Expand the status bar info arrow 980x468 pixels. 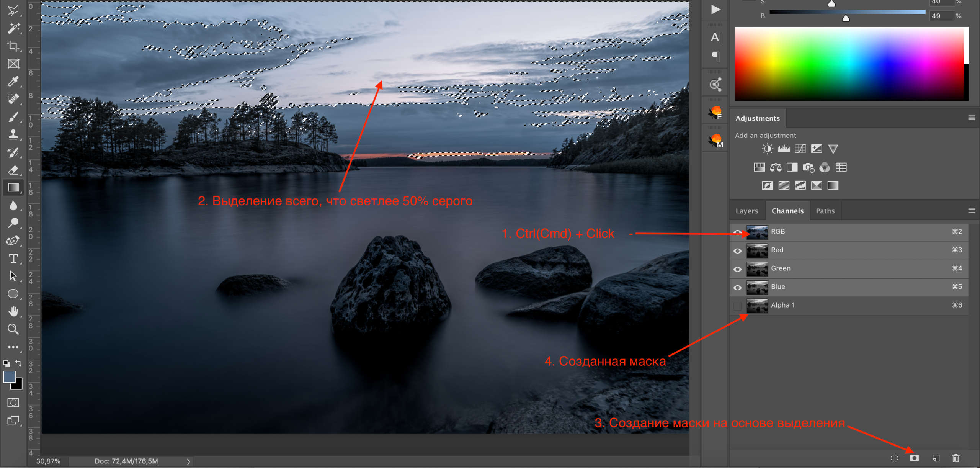tap(188, 461)
